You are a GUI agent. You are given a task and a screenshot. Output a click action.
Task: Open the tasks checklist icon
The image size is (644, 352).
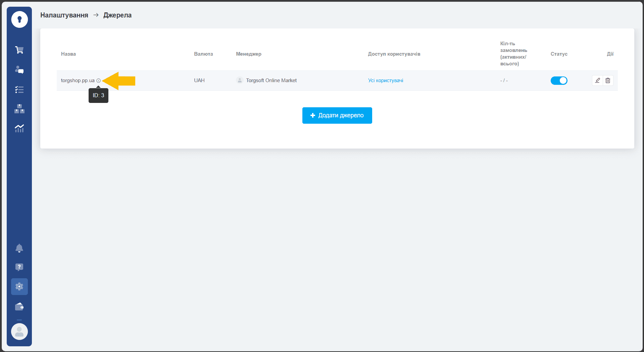click(x=19, y=90)
